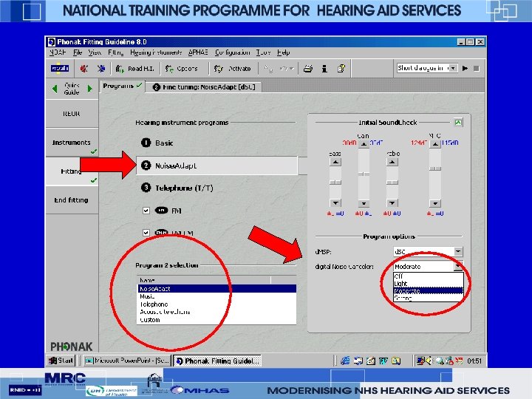
Task: Decrease gain with the down arrow
Action: [x=364, y=204]
